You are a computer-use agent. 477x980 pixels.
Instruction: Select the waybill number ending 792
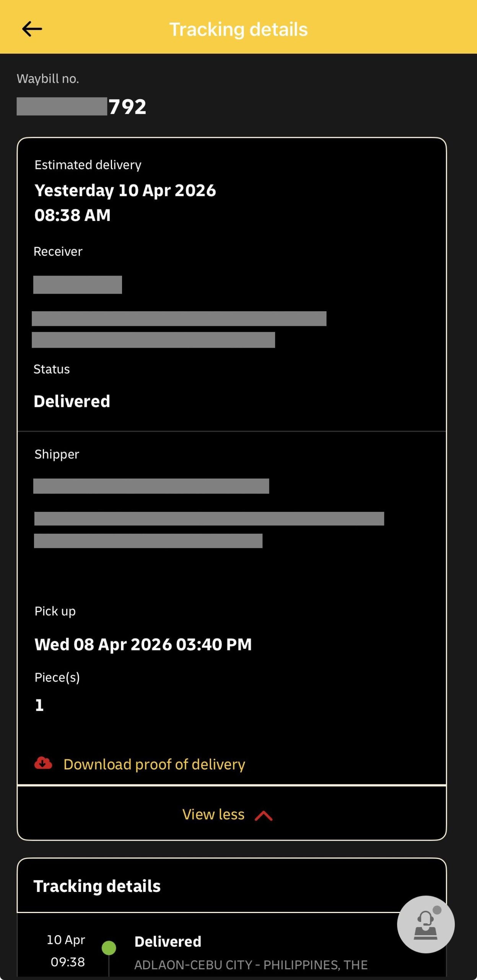(127, 106)
